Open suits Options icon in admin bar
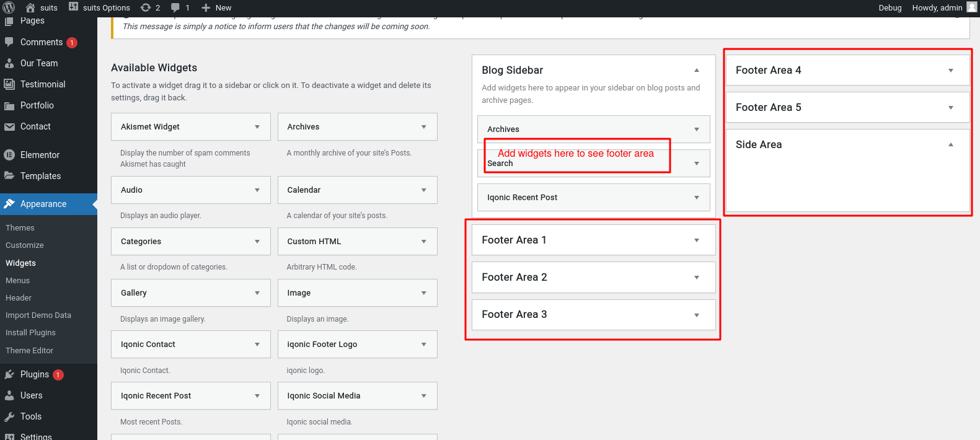This screenshot has height=440, width=980. coord(73,7)
